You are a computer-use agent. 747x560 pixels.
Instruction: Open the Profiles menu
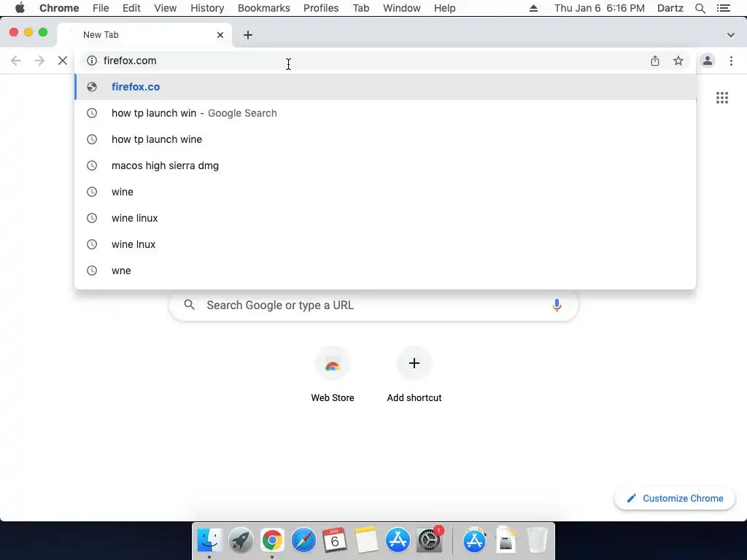coord(321,8)
